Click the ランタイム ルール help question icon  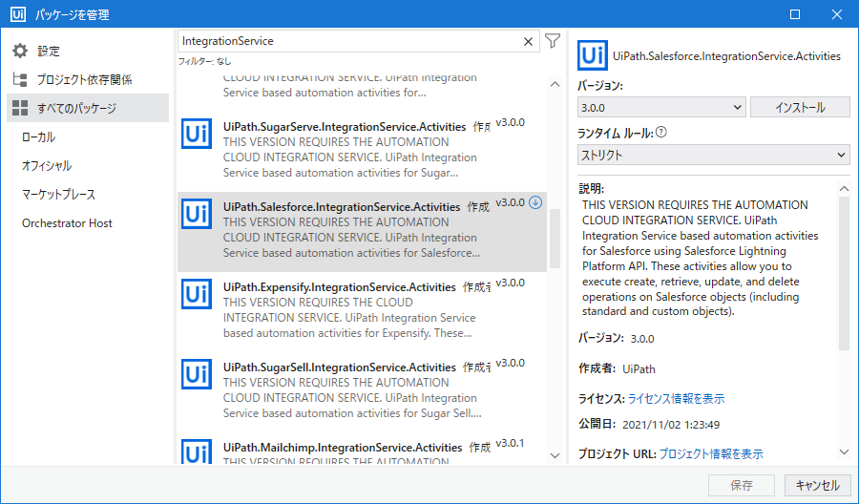[x=661, y=132]
